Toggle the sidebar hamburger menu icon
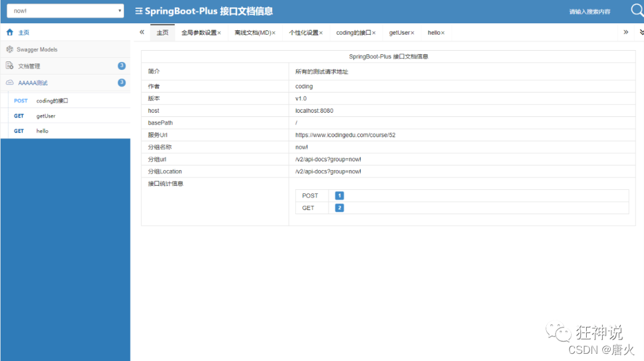 click(139, 11)
